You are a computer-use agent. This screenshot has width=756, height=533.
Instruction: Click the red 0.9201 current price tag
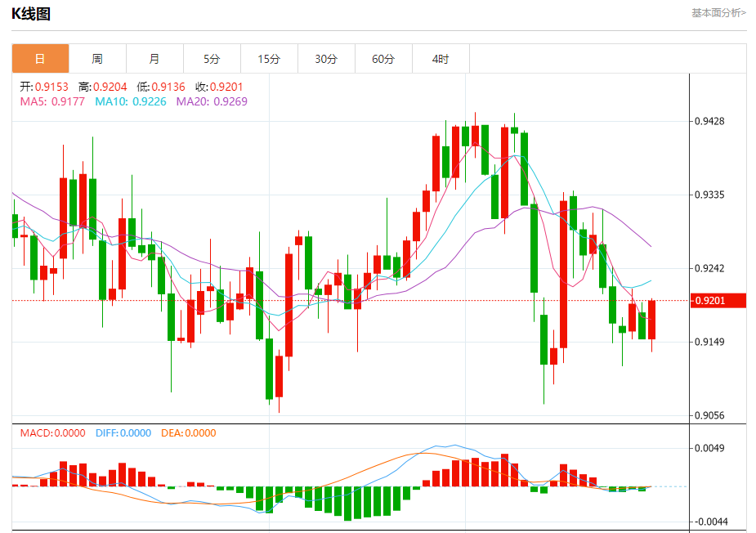(718, 301)
